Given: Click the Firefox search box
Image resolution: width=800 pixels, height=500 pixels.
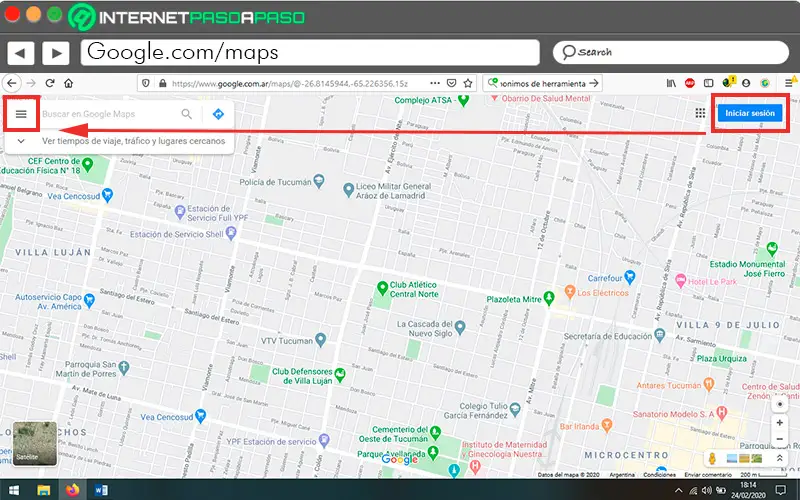Looking at the screenshot, I should 542,83.
